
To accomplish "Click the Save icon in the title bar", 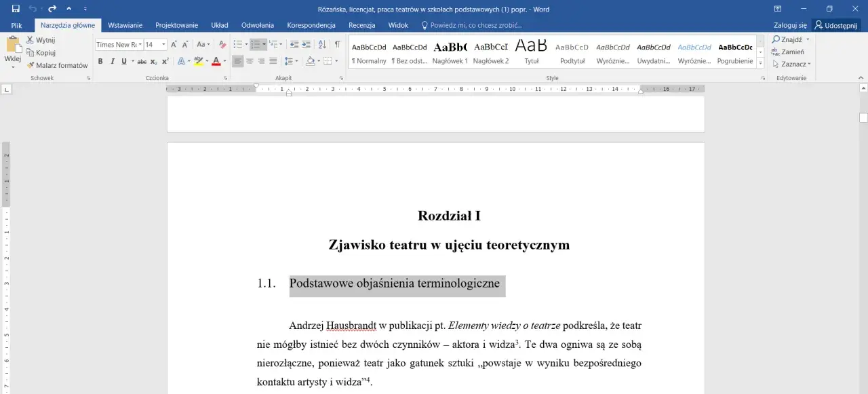I will 16,9.
